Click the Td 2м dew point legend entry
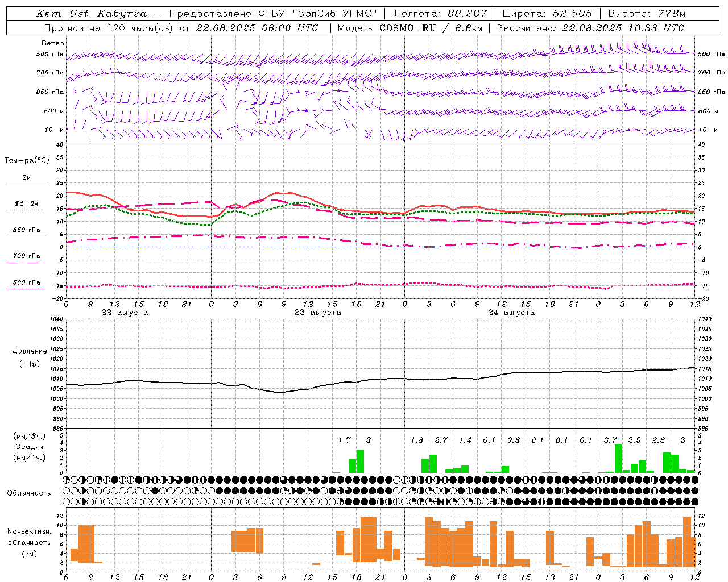This screenshot has width=728, height=582. (x=27, y=203)
